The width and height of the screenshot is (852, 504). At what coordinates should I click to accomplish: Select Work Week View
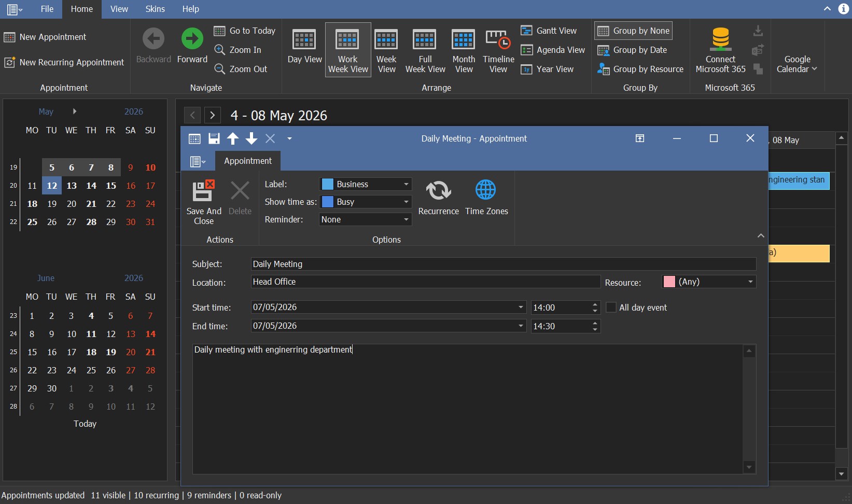coord(348,50)
